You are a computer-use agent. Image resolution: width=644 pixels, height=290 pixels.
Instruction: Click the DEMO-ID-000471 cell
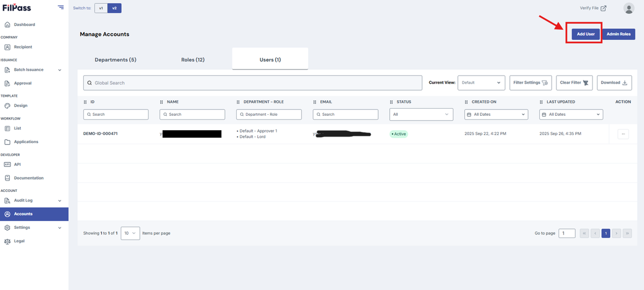(100, 133)
